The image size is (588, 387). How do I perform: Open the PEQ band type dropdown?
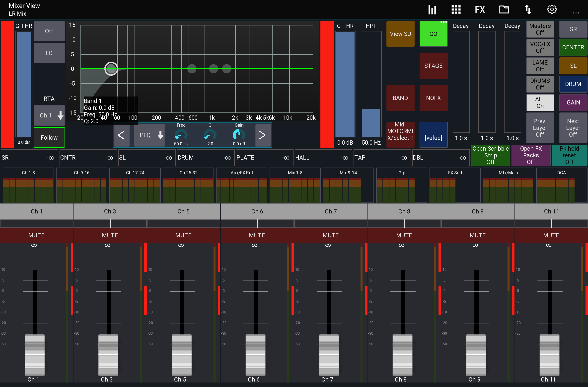149,135
